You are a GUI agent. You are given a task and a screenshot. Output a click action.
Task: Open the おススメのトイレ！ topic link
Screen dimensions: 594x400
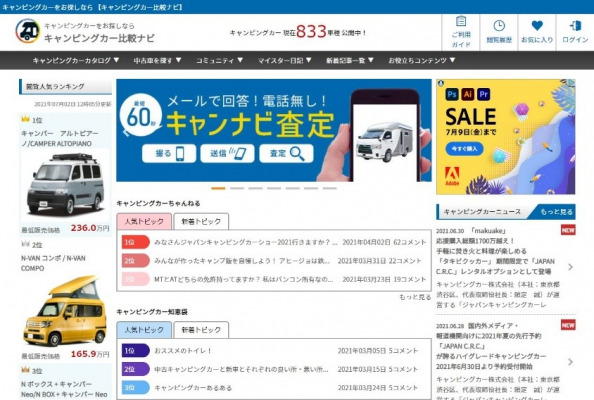[x=183, y=351]
